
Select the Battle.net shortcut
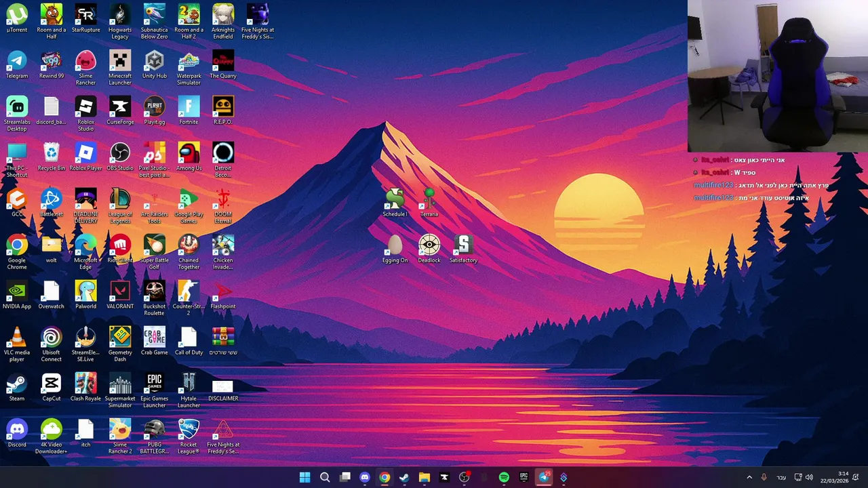[x=52, y=203]
